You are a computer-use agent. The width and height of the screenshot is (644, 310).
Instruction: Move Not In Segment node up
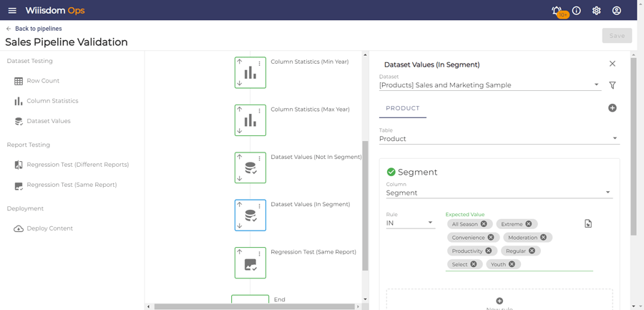pos(240,157)
